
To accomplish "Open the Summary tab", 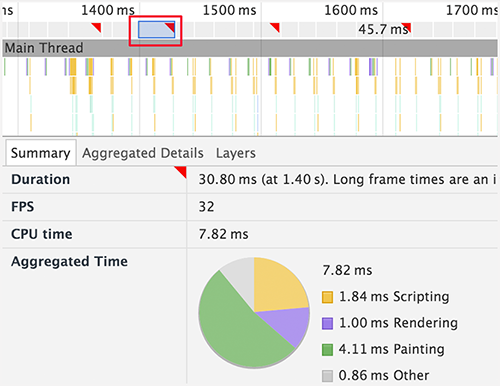I will point(41,153).
